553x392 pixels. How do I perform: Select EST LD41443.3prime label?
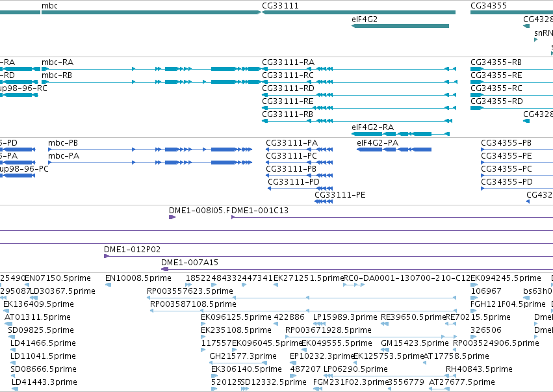click(x=44, y=382)
